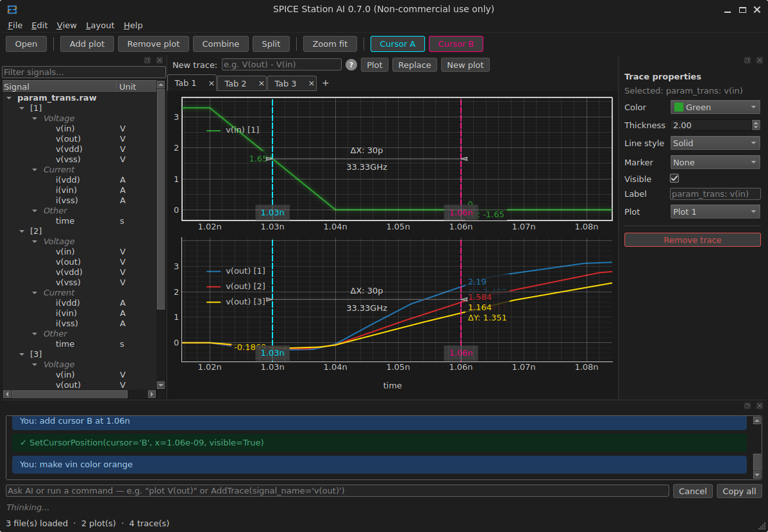
Task: Focus the New trace expression field
Action: point(281,65)
